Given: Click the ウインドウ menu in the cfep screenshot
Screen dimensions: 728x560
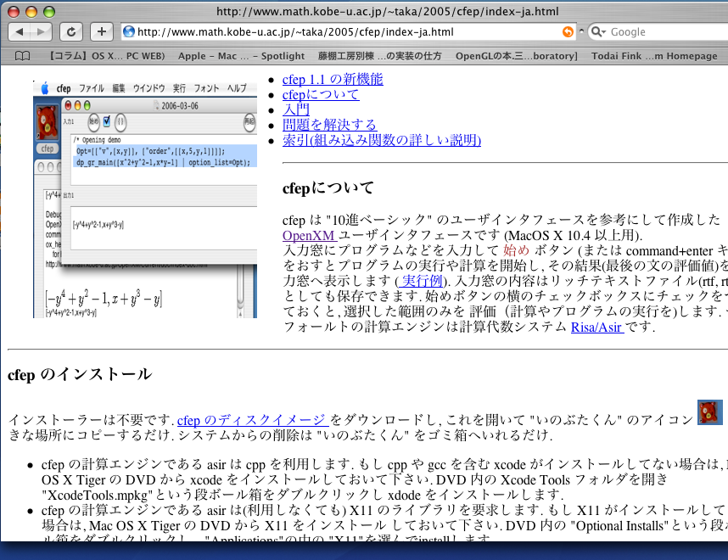Looking at the screenshot, I should click(x=149, y=88).
